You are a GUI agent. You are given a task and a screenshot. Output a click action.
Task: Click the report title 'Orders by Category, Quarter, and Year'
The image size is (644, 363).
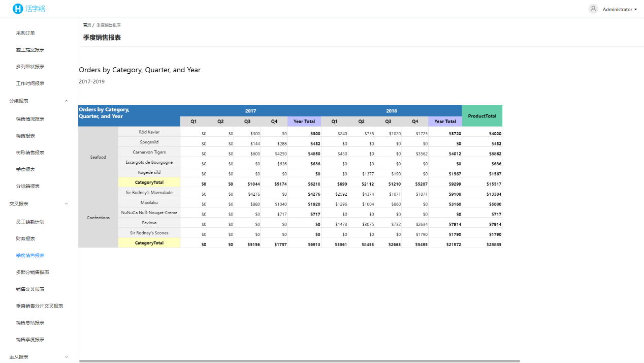[x=140, y=70]
